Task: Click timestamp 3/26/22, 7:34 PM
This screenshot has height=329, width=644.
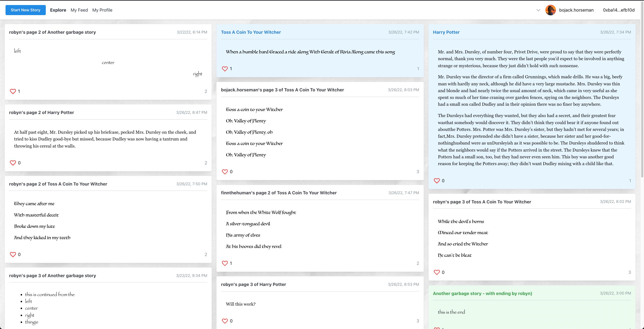Action: click(x=615, y=32)
